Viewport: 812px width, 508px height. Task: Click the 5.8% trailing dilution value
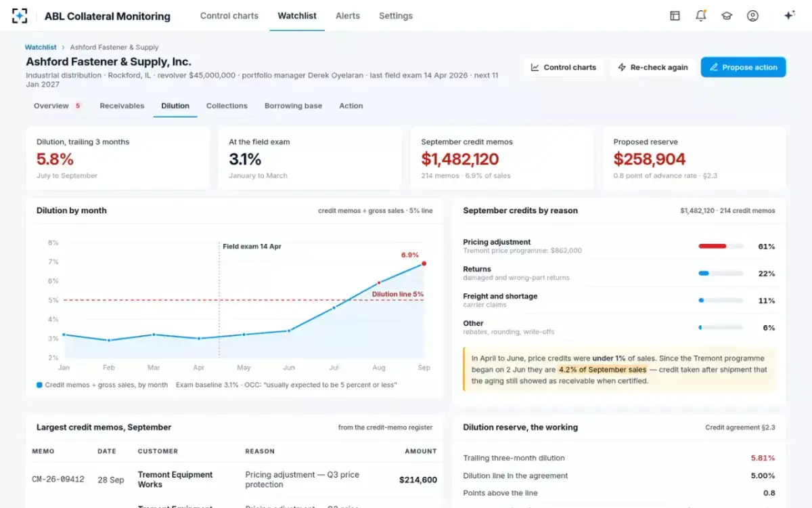click(x=55, y=159)
